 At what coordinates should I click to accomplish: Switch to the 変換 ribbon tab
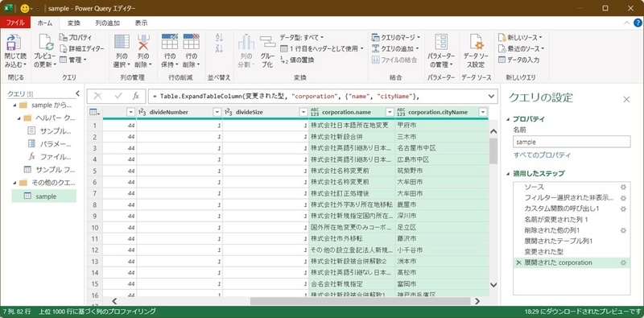click(74, 23)
